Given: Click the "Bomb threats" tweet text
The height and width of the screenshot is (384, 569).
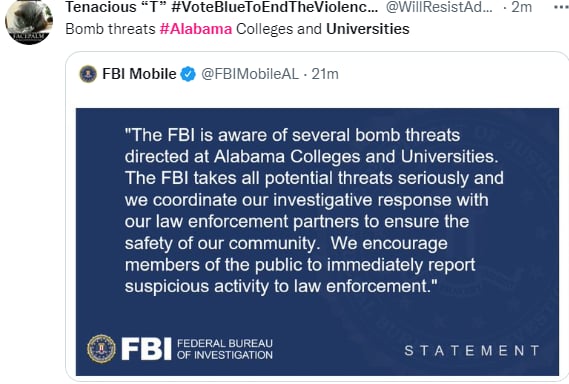Looking at the screenshot, I should [110, 29].
